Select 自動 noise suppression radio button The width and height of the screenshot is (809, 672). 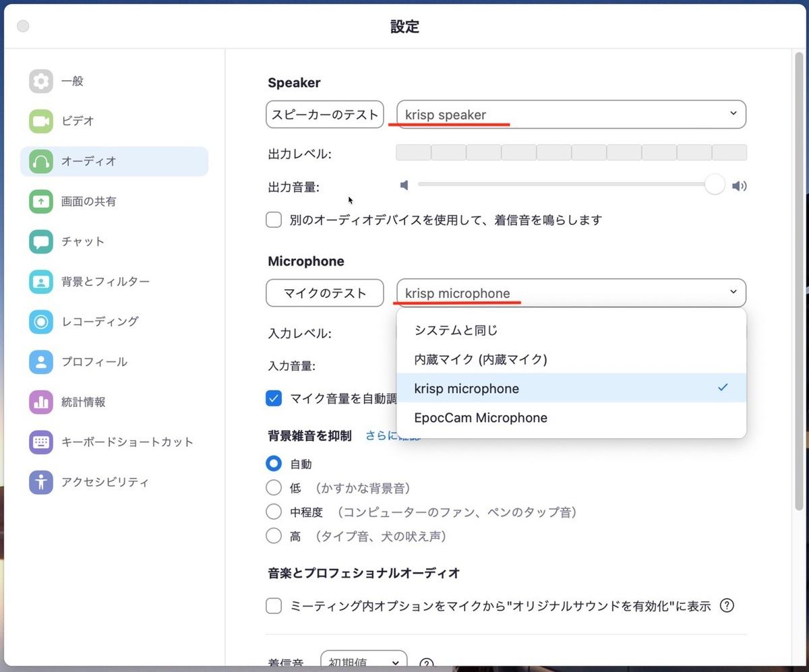(274, 464)
